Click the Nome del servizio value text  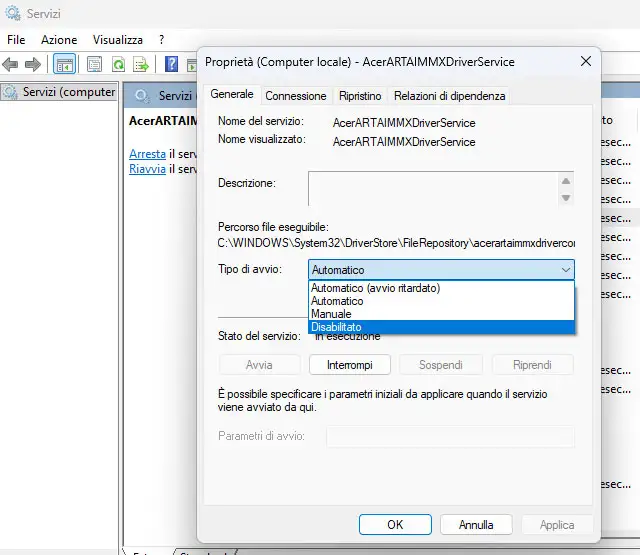[x=404, y=123]
